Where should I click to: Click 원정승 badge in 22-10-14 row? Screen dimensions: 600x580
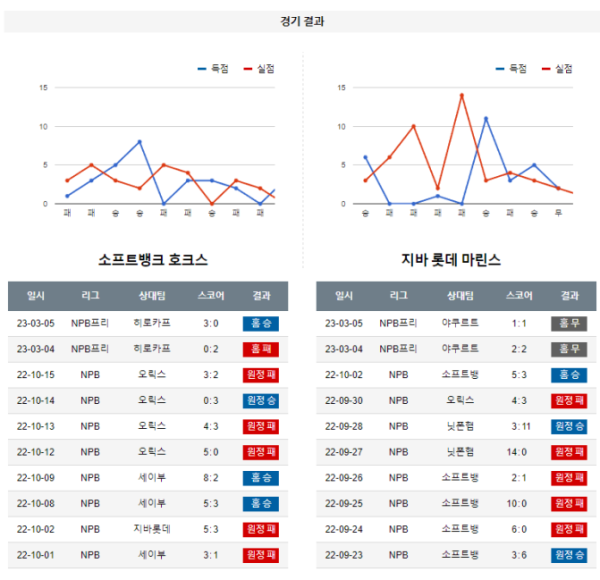coord(261,401)
